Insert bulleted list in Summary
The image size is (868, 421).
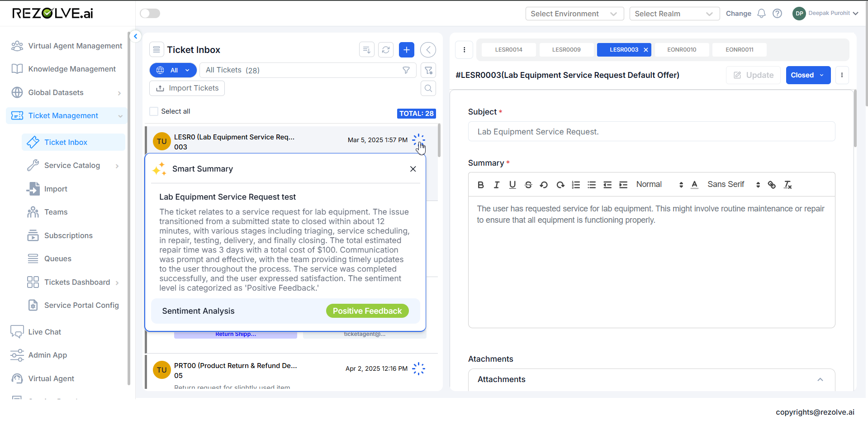[592, 185]
